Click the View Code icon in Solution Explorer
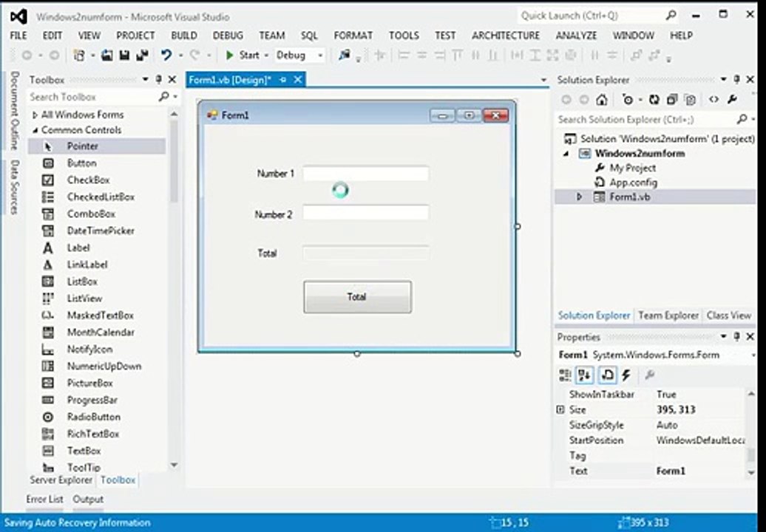This screenshot has height=532, width=766. (x=714, y=100)
